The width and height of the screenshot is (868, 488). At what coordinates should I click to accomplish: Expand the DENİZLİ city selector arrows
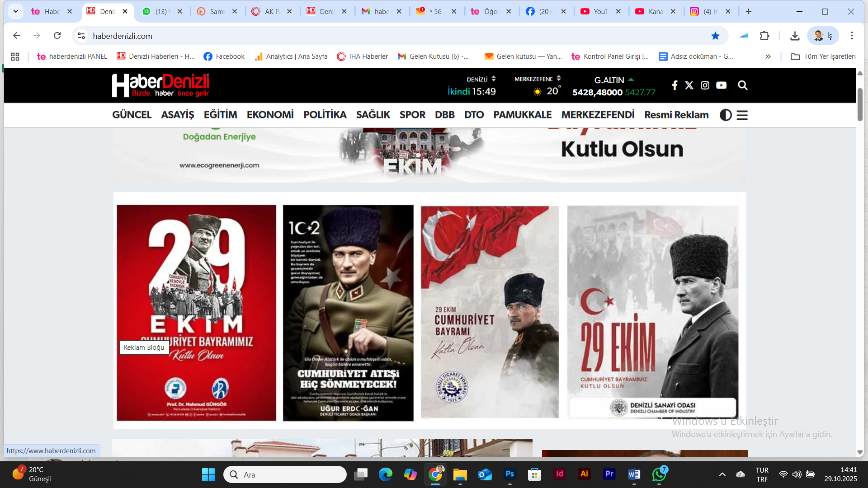click(x=494, y=78)
